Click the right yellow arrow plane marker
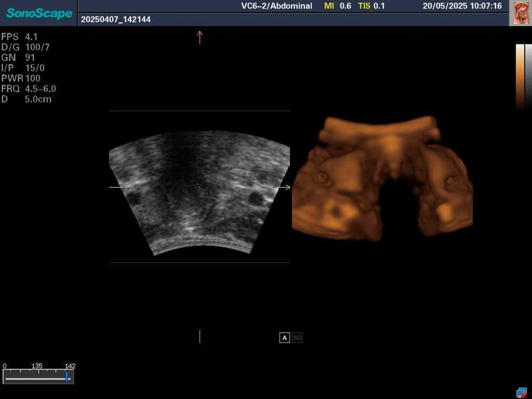Viewport: 532px width, 399px height. (x=283, y=187)
